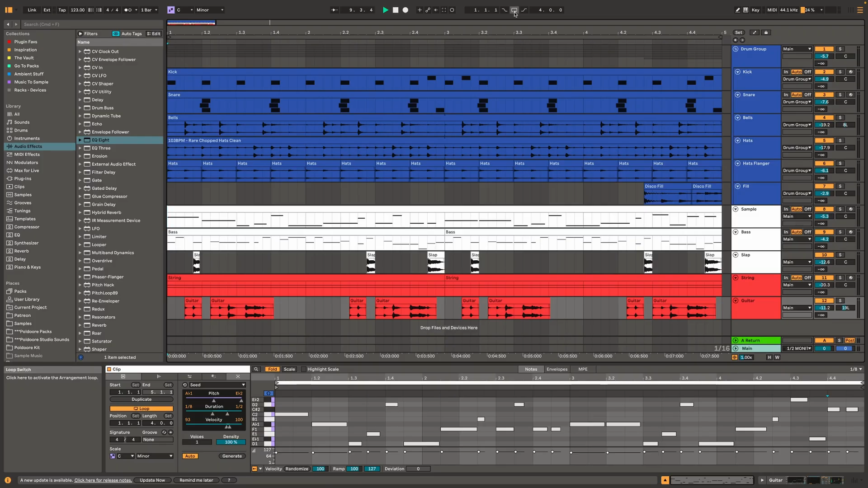Click the Update Now button
The width and height of the screenshot is (868, 488).
point(152,480)
